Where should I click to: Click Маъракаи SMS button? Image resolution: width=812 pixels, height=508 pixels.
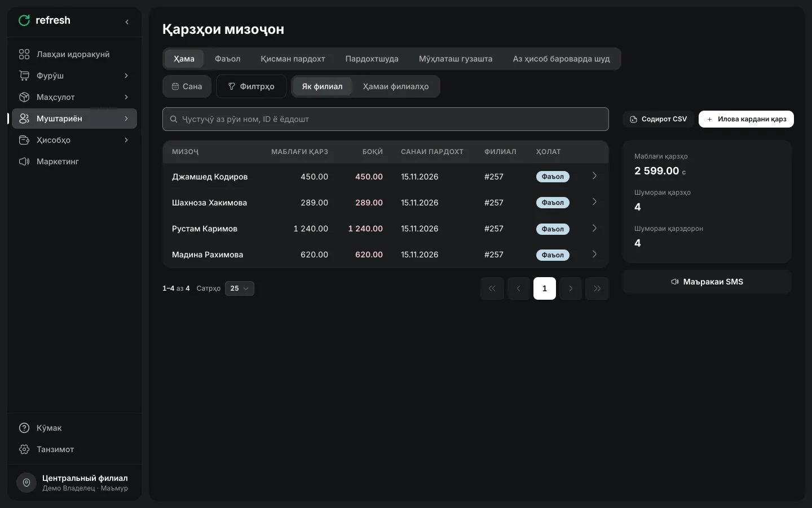click(x=707, y=282)
